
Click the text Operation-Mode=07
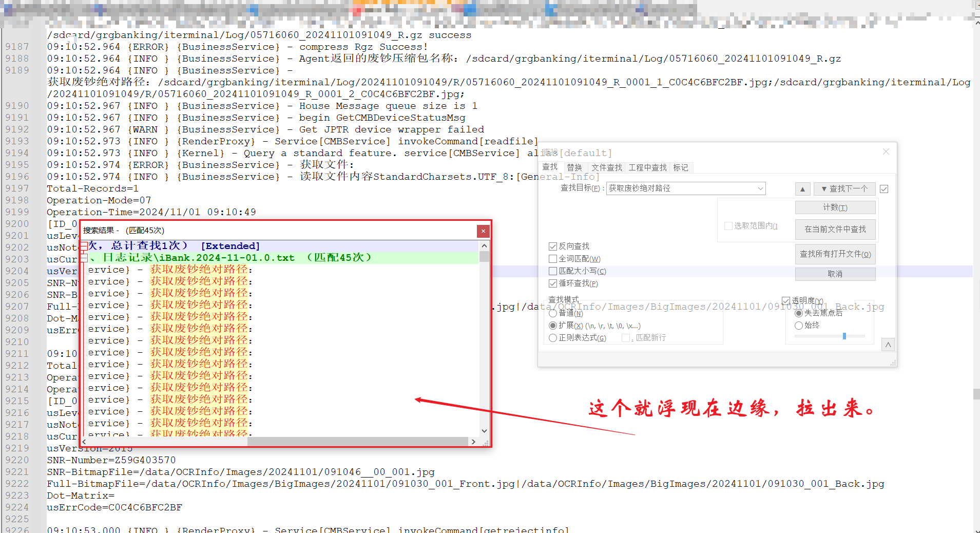(99, 200)
